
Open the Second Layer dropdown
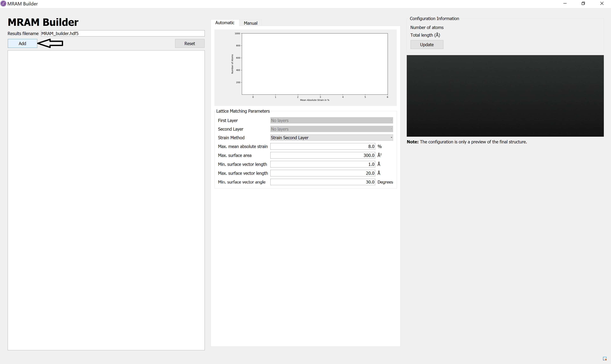tap(332, 129)
